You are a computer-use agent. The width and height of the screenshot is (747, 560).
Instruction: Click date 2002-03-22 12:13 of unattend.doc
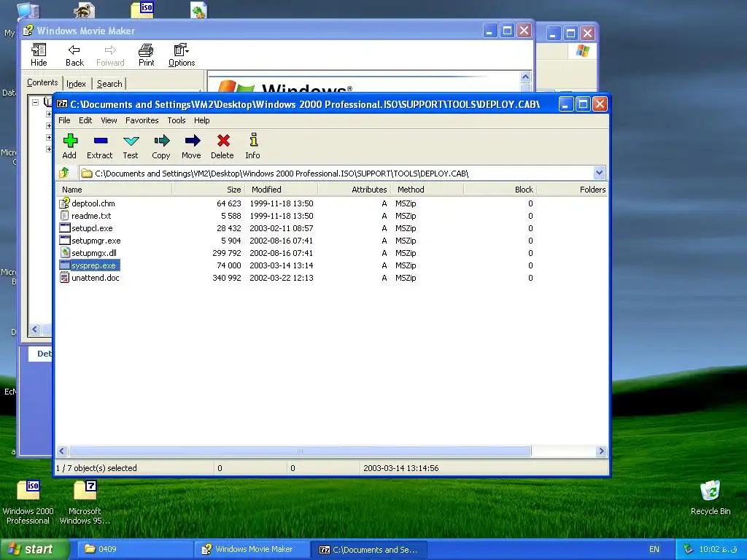282,278
